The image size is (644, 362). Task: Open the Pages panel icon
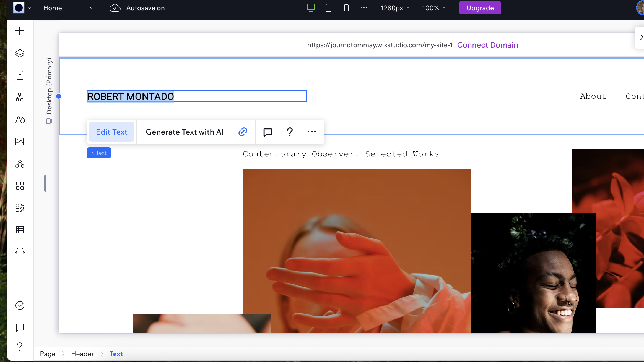(x=20, y=75)
